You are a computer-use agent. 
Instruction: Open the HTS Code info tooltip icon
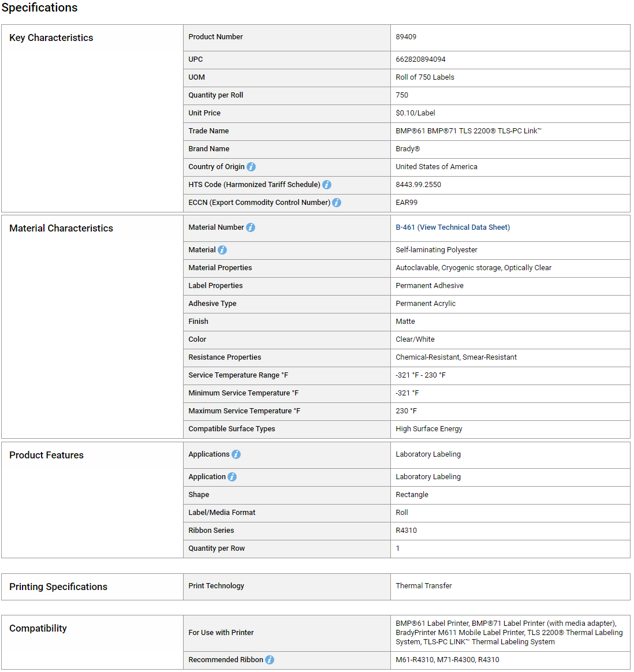[x=327, y=185]
